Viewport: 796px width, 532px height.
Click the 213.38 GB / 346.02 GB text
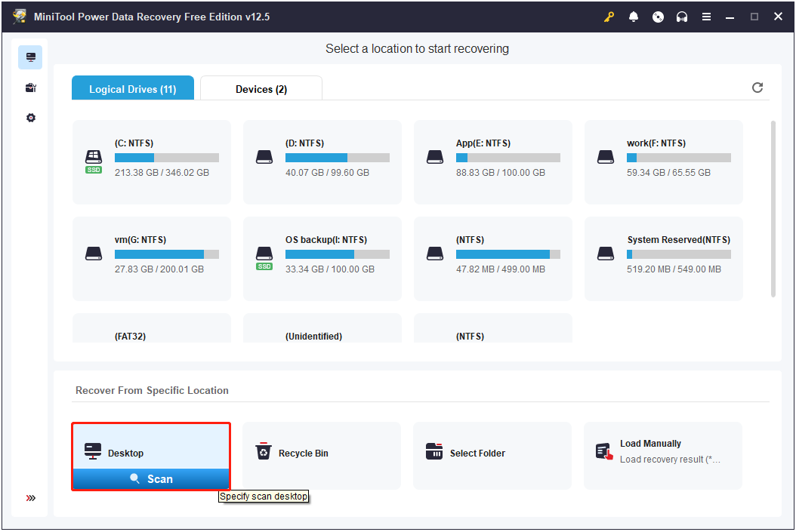pyautogui.click(x=162, y=173)
